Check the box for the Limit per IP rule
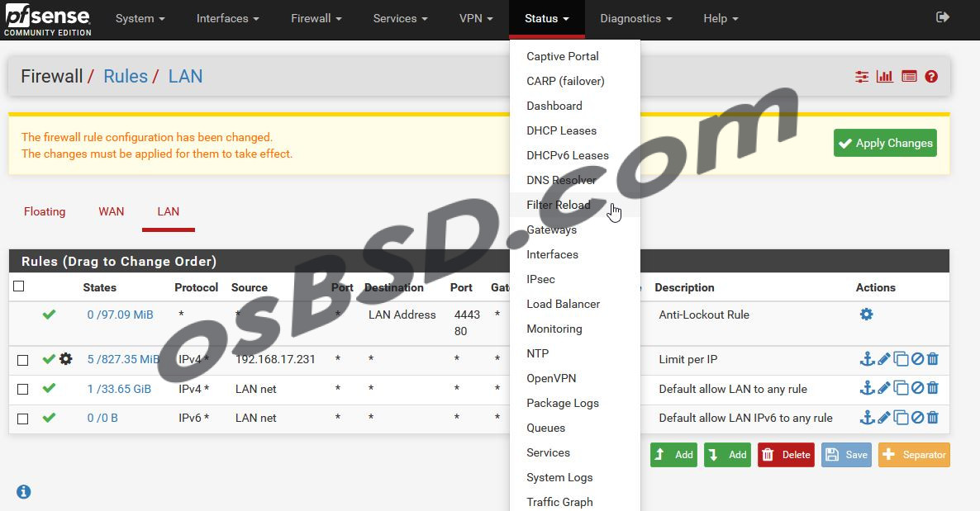The width and height of the screenshot is (980, 511). tap(22, 360)
